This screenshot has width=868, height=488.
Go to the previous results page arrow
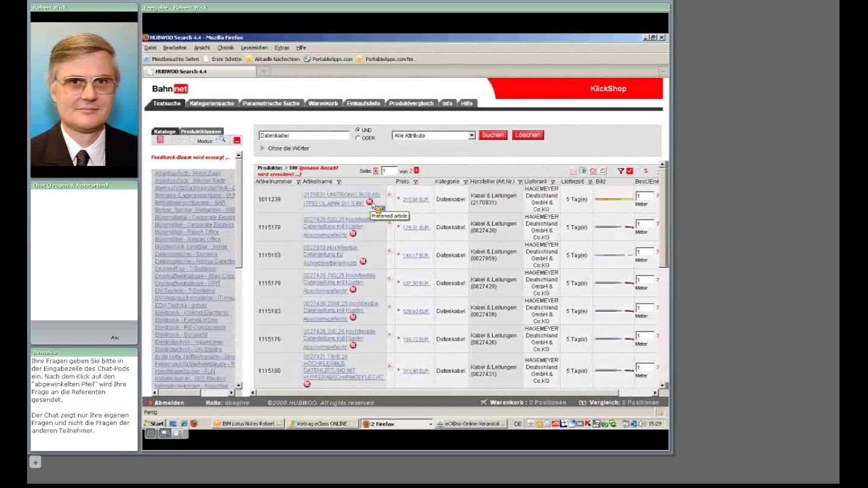coord(376,171)
